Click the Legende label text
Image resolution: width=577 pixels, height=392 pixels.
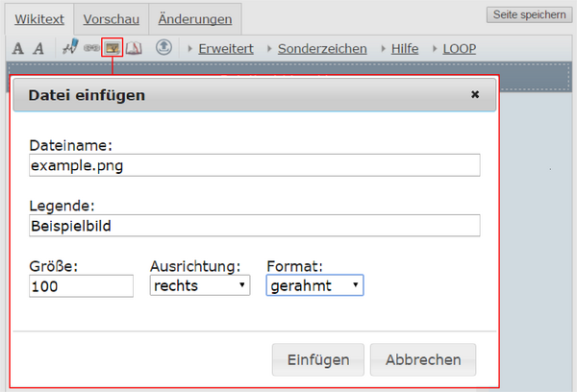pyautogui.click(x=62, y=206)
